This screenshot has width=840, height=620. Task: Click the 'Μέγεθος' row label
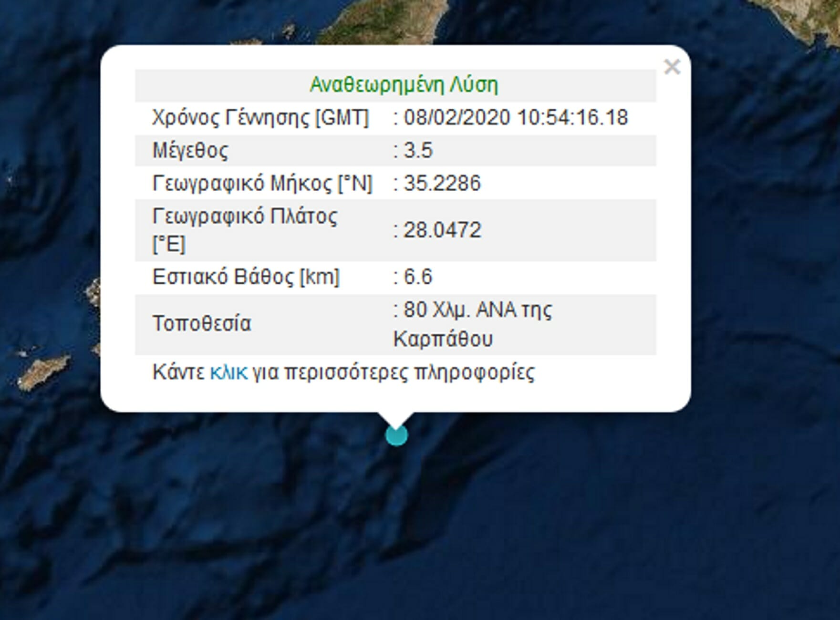(190, 150)
